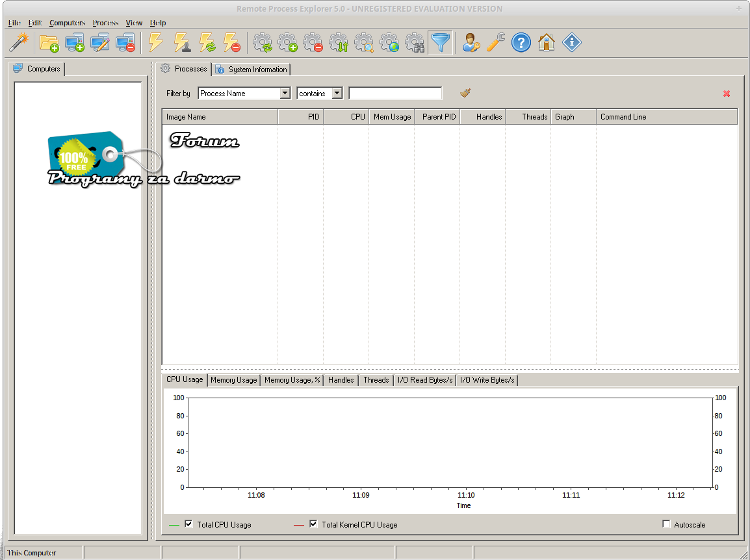Click the lightning bolt with user icon

(x=182, y=43)
